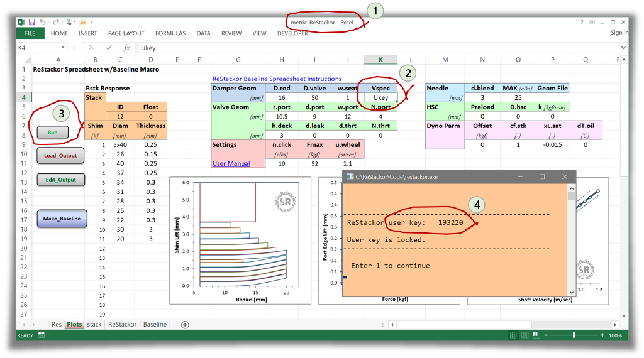Switch to the Res sheet tab
Image resolution: width=644 pixels, height=358 pixels.
(57, 324)
